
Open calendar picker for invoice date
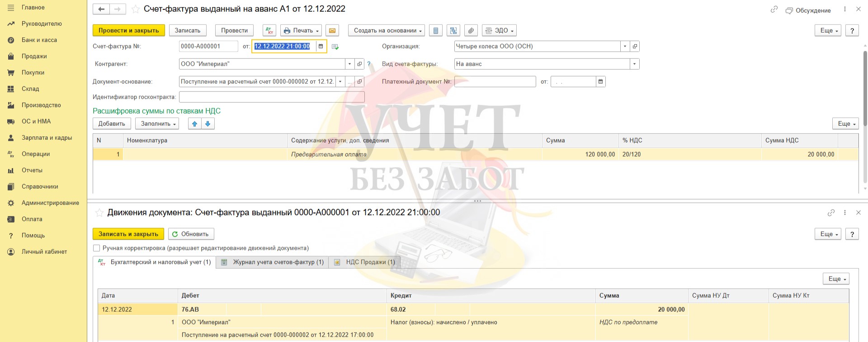pyautogui.click(x=321, y=46)
